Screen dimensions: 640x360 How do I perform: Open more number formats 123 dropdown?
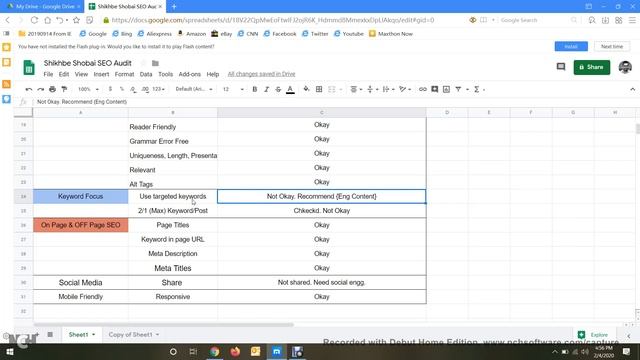[x=158, y=89]
